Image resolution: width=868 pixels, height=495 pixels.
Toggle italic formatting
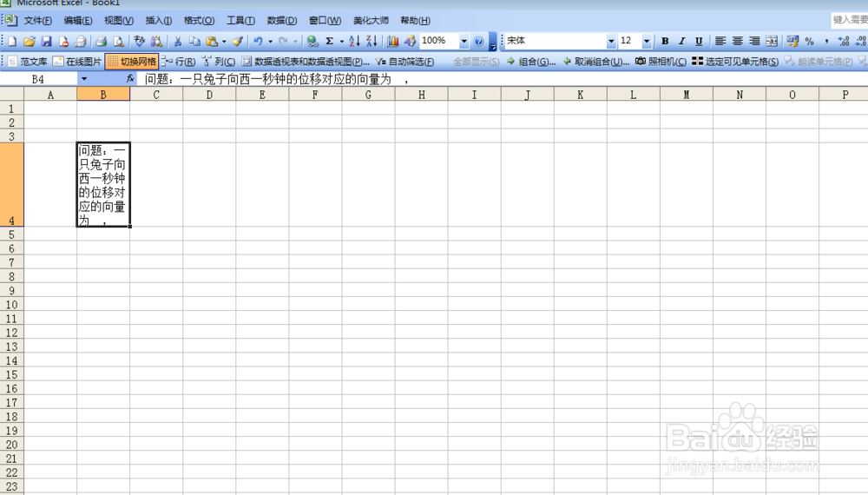click(x=682, y=41)
